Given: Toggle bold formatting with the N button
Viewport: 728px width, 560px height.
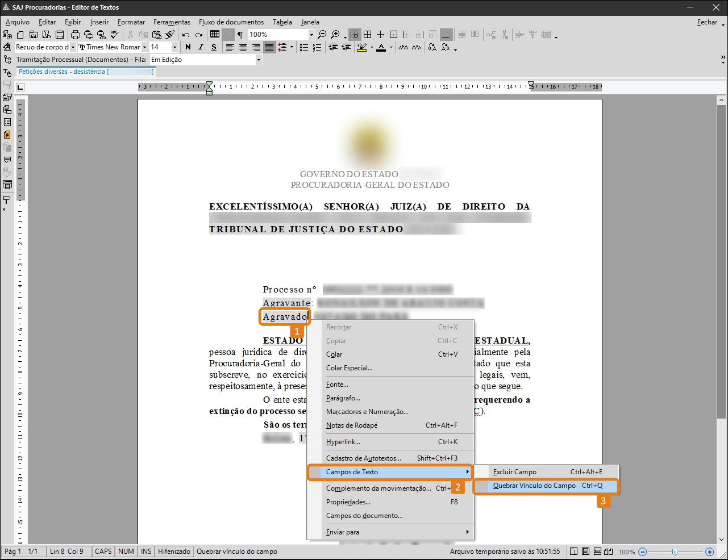Looking at the screenshot, I should click(188, 48).
